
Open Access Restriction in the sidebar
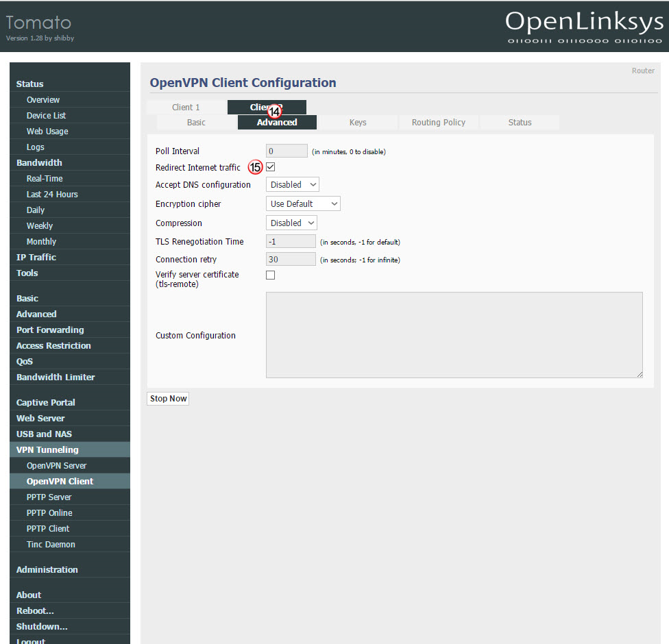[x=70, y=345]
